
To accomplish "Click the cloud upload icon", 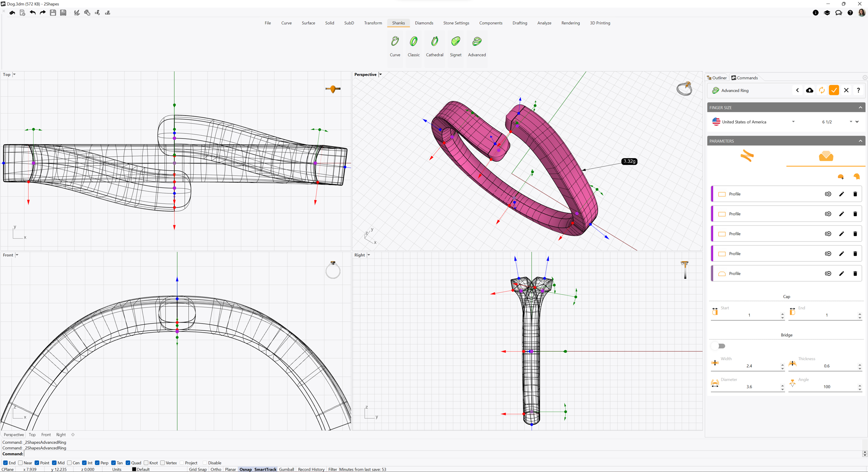I will coord(809,90).
